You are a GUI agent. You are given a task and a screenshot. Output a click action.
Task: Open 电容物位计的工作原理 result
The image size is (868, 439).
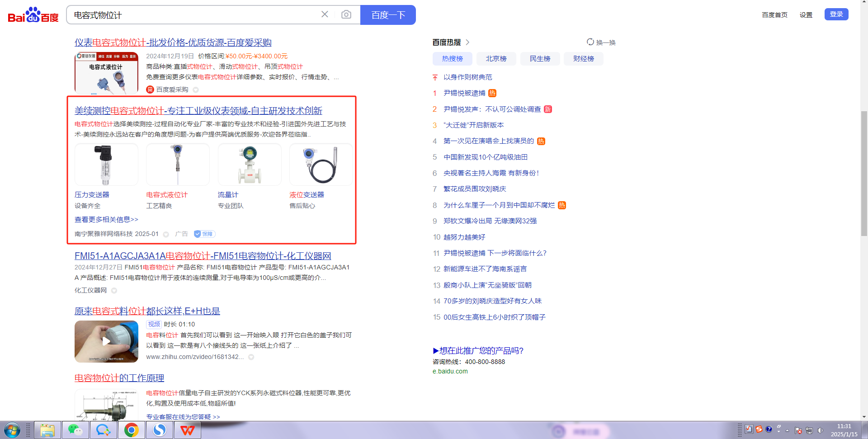[x=119, y=378]
